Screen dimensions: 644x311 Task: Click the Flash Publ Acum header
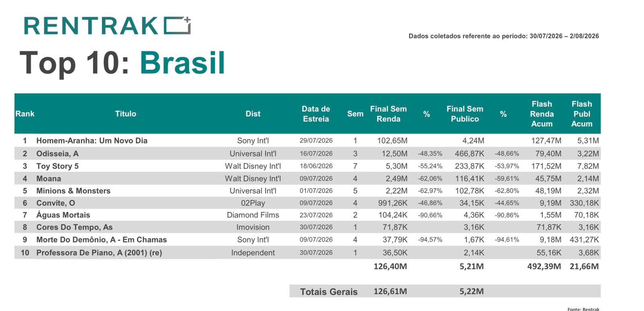pyautogui.click(x=582, y=114)
